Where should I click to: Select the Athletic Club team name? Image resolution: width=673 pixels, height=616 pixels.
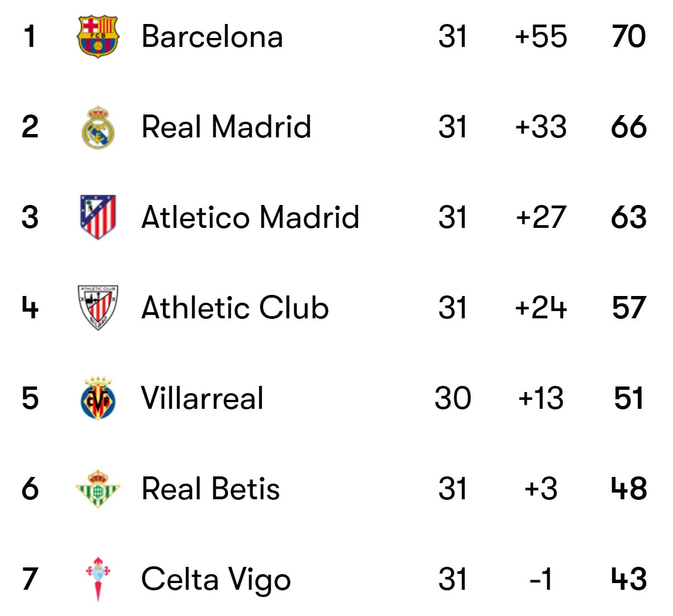point(235,308)
